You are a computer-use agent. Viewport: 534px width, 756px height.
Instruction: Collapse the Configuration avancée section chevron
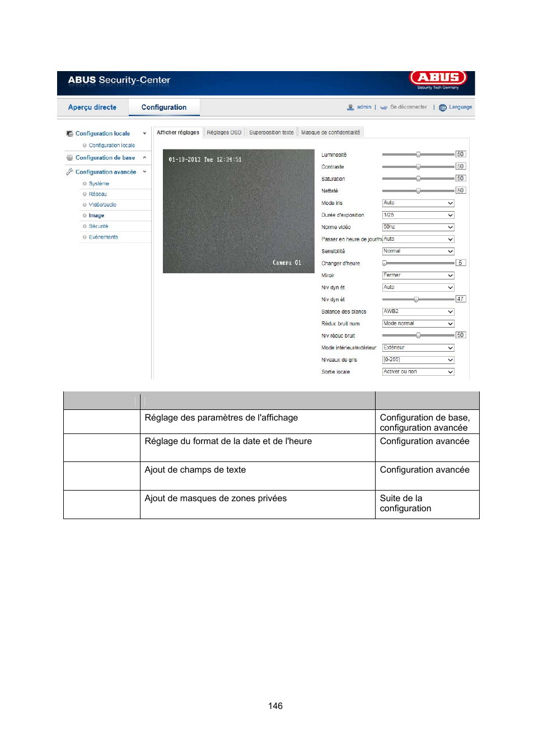pos(144,172)
